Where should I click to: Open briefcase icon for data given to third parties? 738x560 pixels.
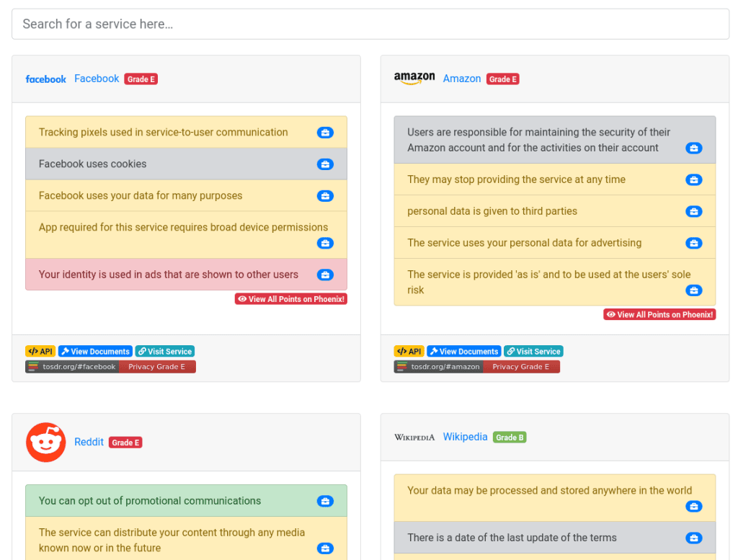coord(694,211)
